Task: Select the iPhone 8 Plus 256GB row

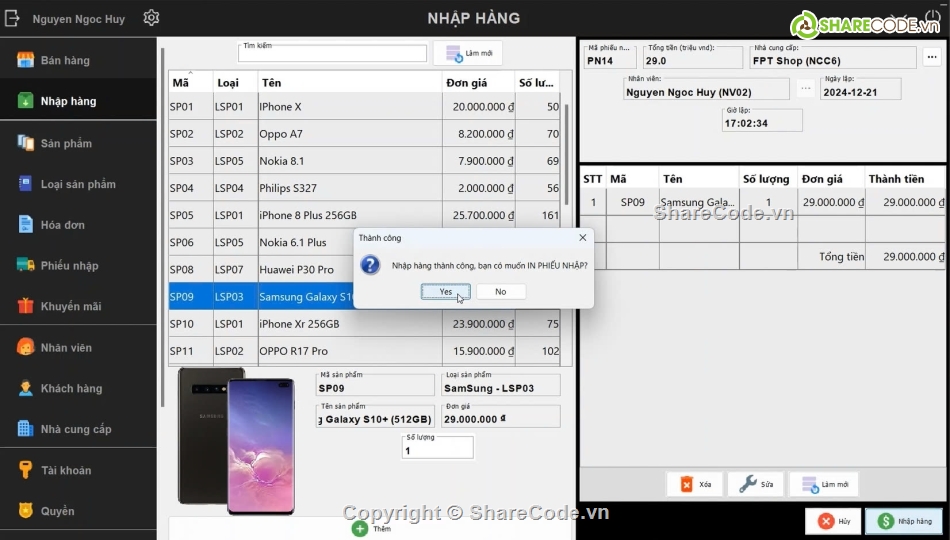Action: click(x=364, y=215)
